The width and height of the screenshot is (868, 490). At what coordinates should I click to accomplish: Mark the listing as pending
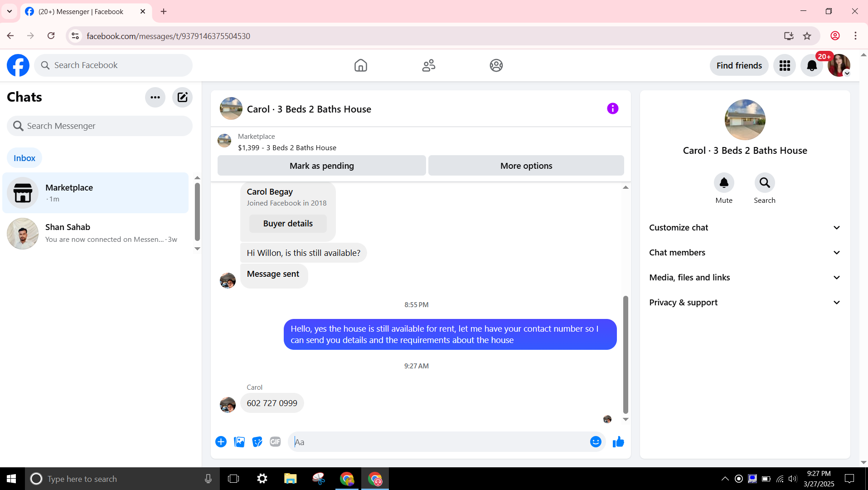[321, 166]
